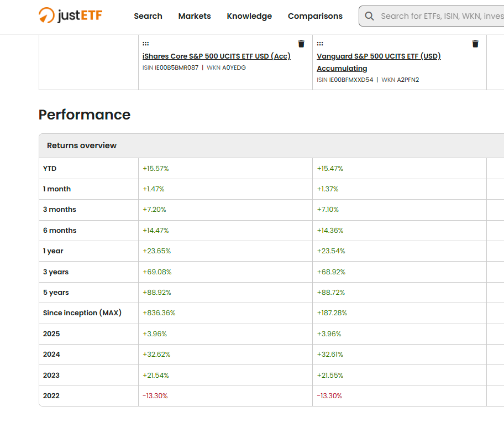
Task: Select Vanguard ISIN IE00BFMXXD54 text
Action: (x=345, y=80)
